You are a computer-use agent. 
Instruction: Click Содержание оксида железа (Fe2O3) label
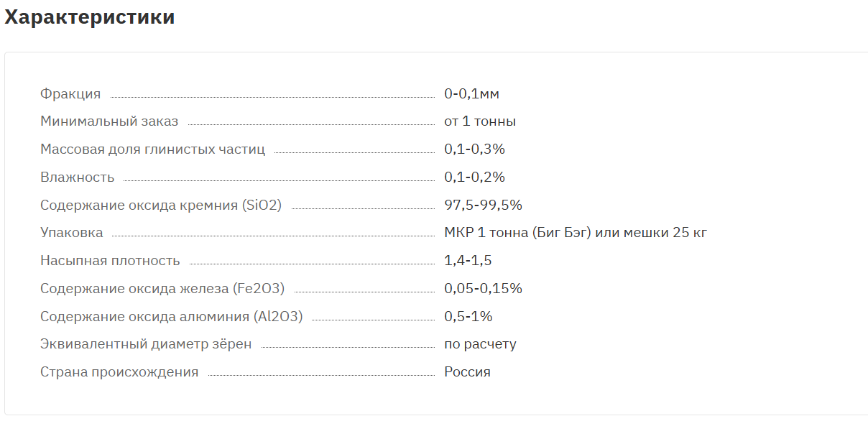click(x=162, y=289)
